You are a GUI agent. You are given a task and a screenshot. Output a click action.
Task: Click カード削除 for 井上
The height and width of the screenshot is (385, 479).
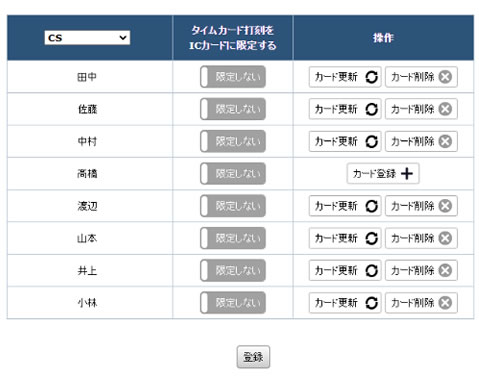(x=421, y=270)
